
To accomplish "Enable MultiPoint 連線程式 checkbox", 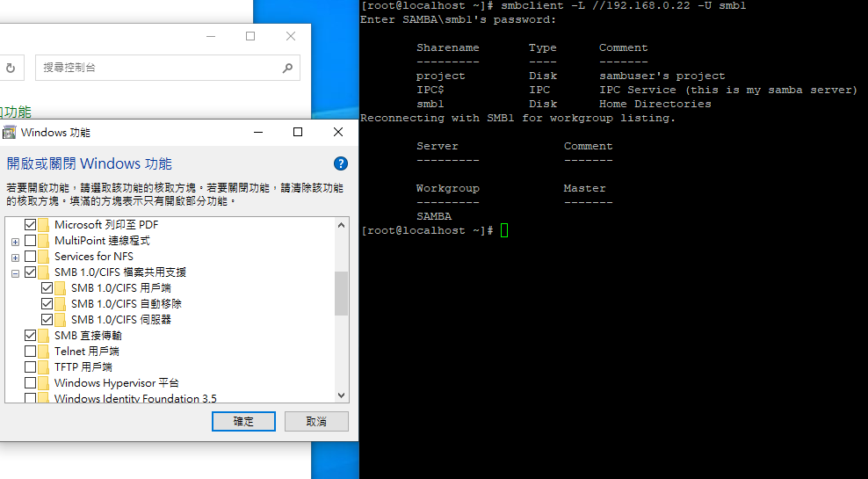I will (x=31, y=240).
